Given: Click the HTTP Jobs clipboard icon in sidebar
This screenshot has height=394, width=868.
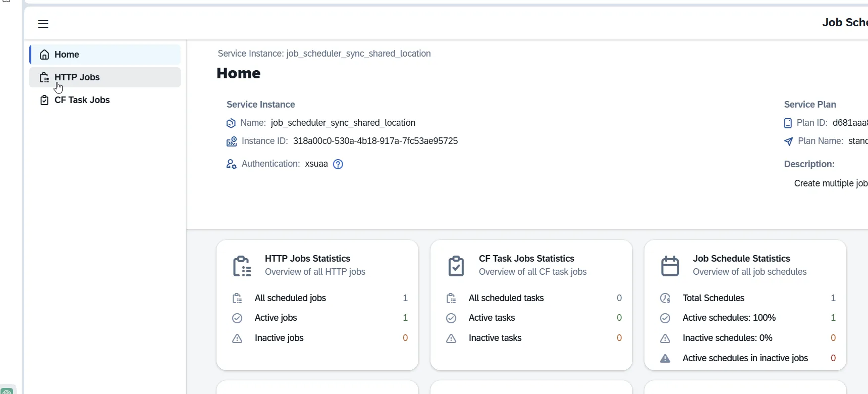Looking at the screenshot, I should (44, 77).
